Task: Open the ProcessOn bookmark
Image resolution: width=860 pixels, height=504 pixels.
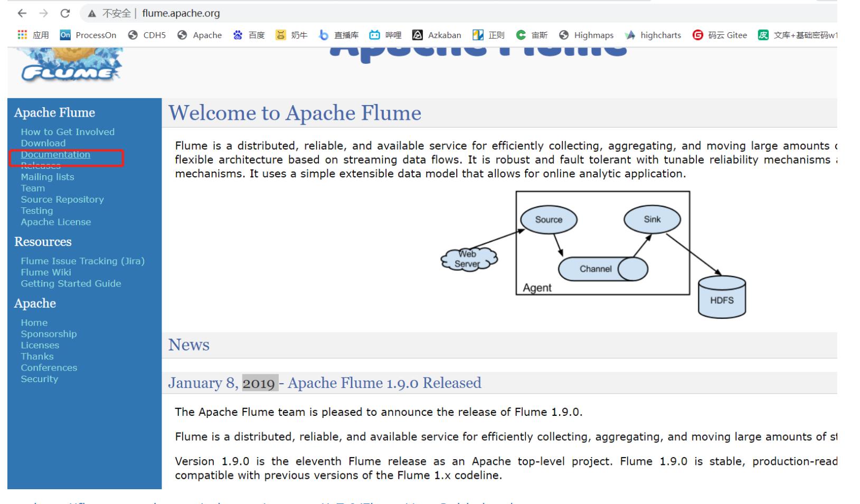Action: pyautogui.click(x=88, y=35)
